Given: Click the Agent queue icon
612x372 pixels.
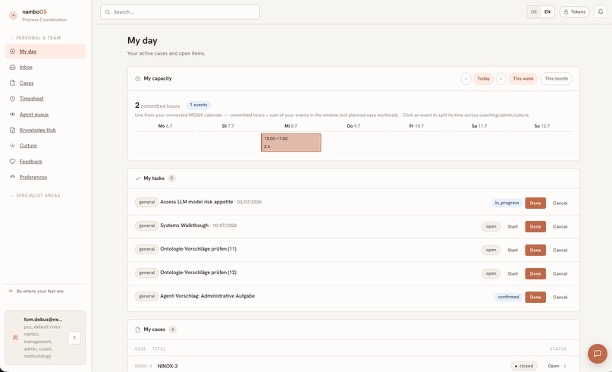Looking at the screenshot, I should [12, 114].
